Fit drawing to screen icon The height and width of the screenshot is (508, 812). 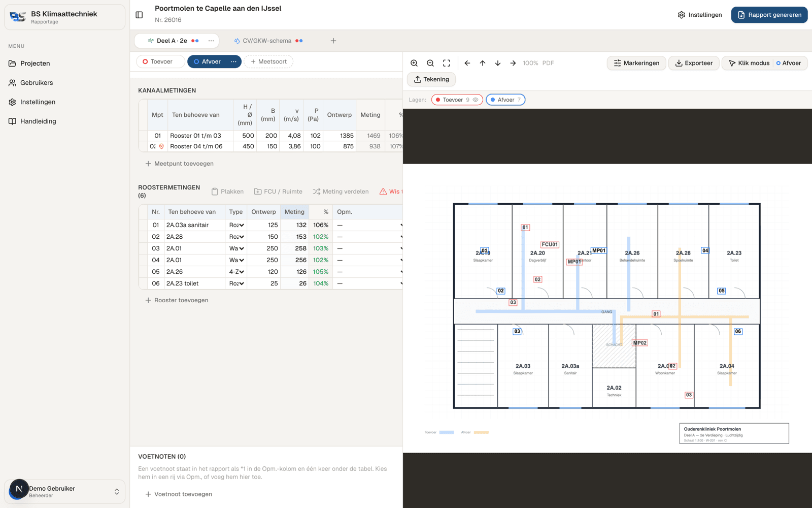click(447, 63)
